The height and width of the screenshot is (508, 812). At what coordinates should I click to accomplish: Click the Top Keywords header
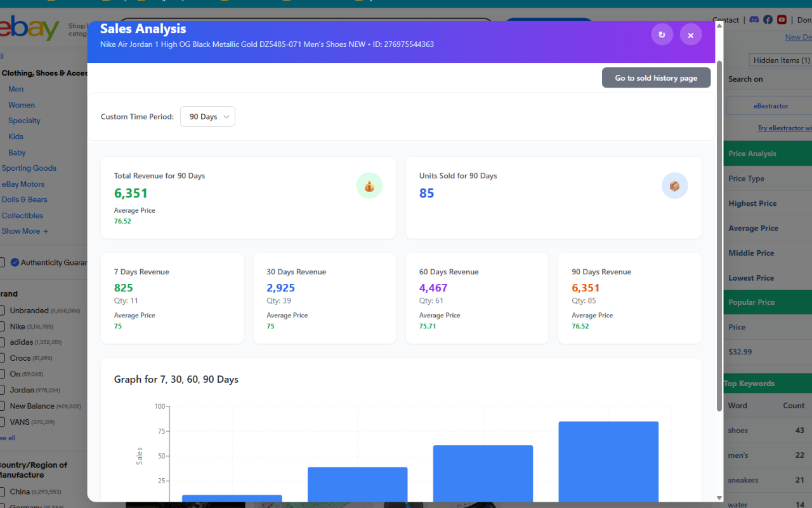pyautogui.click(x=768, y=384)
